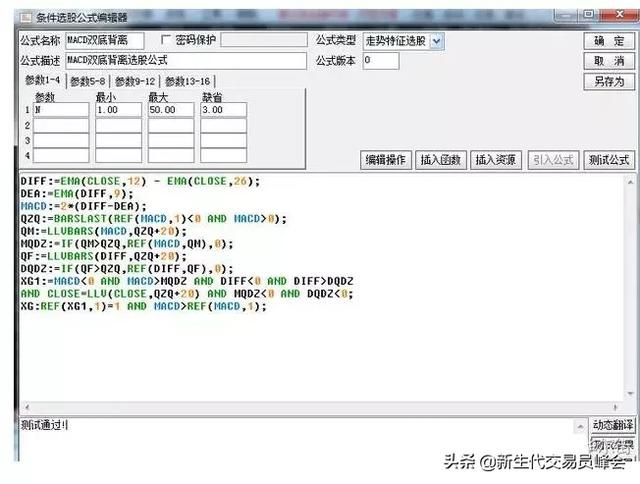Viewport: 640px width, 484px height.
Task: Click 插入函数 button
Action: pos(441,160)
